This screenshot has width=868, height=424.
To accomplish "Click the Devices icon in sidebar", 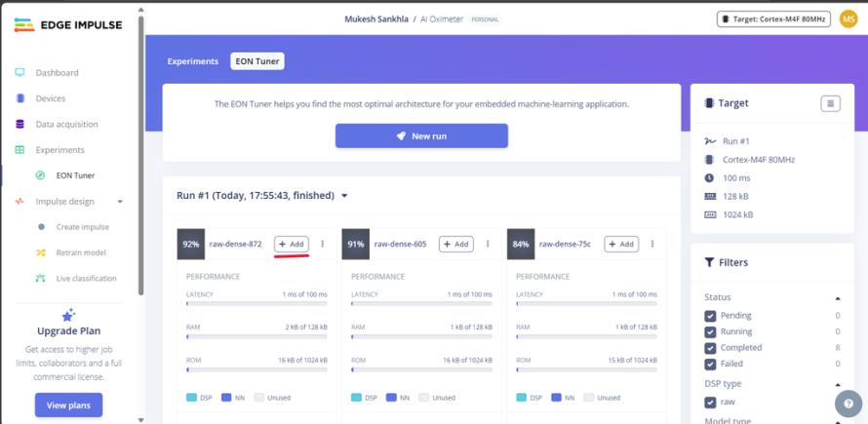I will [x=20, y=98].
